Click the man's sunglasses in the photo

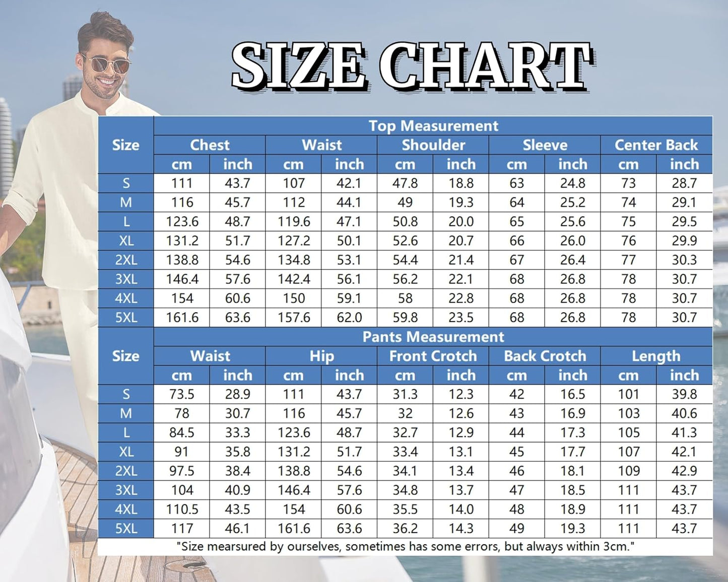point(107,64)
